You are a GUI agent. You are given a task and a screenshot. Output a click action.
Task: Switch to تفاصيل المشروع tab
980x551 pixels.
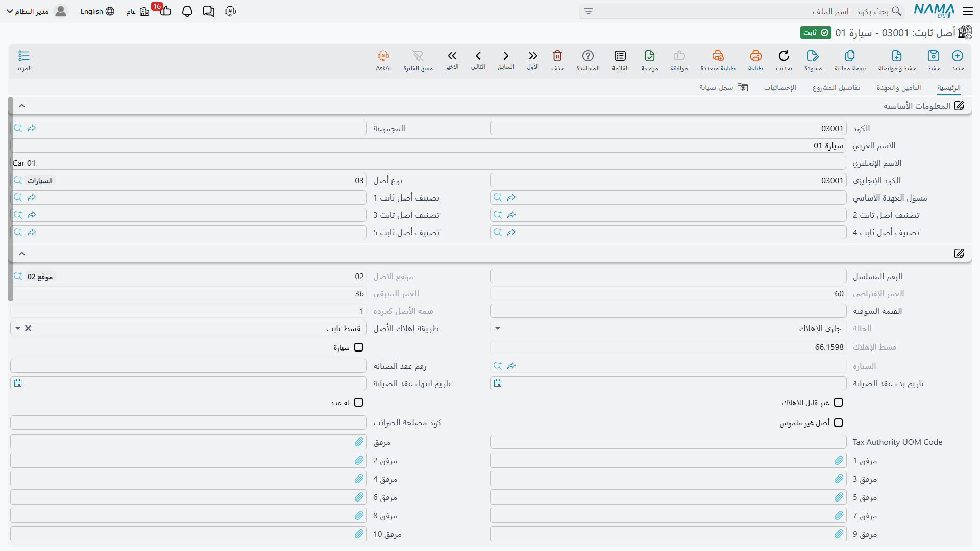837,88
